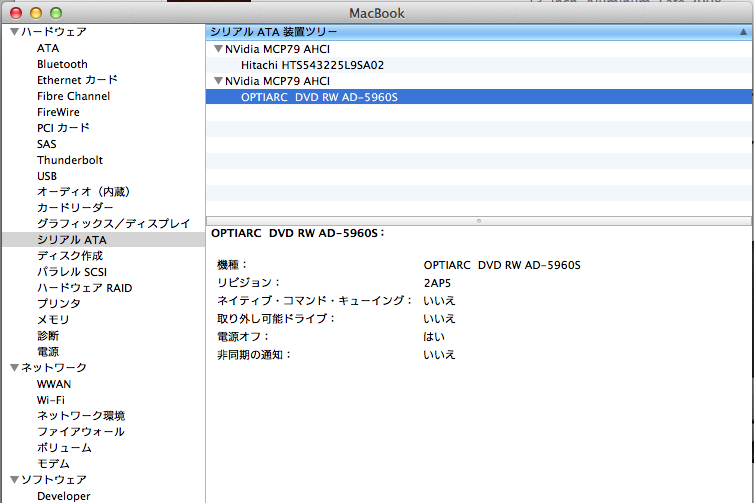The image size is (754, 503).
Task: Select SAS in the sidebar
Action: [47, 144]
